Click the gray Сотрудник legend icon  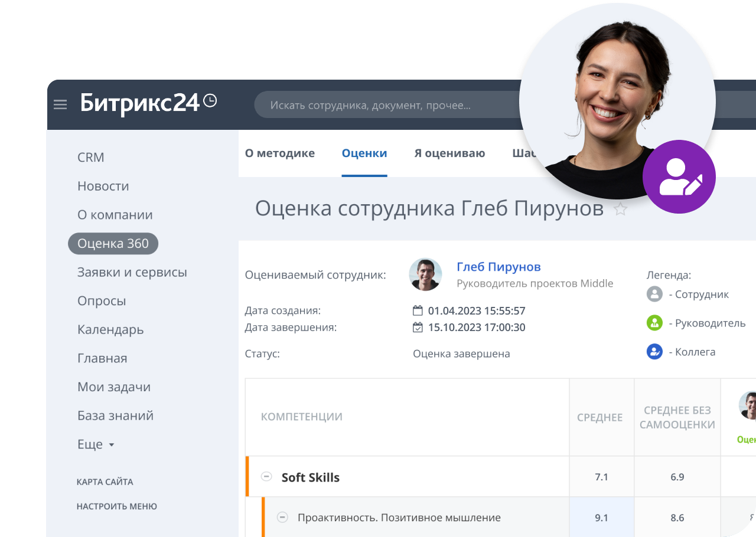(x=654, y=294)
